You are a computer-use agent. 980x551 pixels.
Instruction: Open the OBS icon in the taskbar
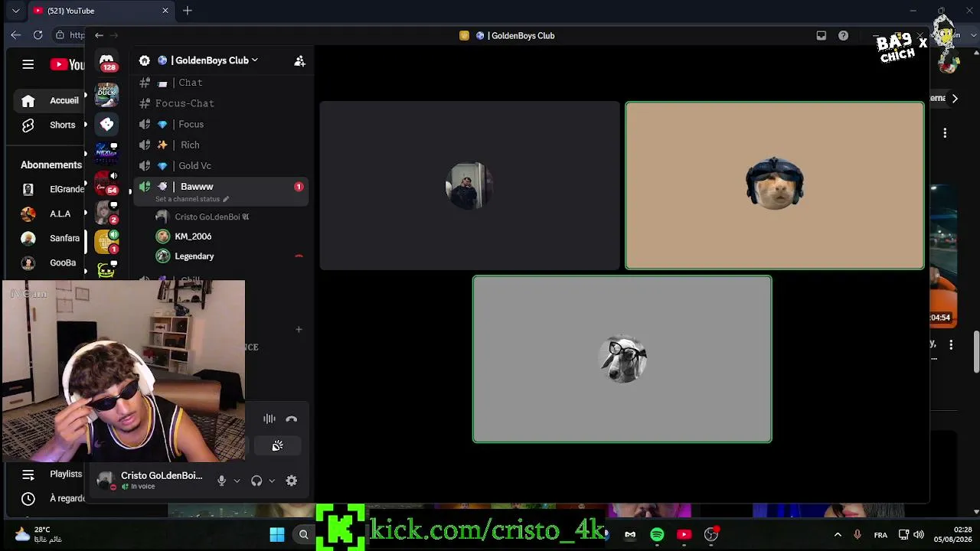tap(711, 534)
